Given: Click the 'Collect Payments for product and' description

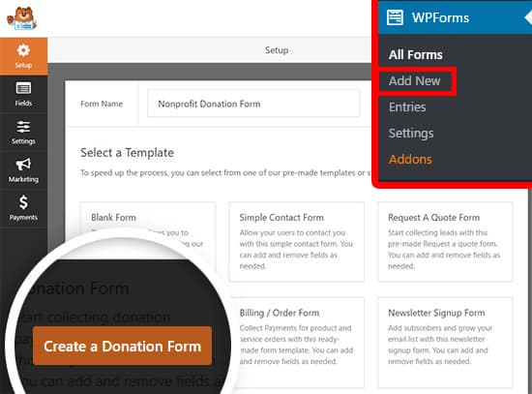Looking at the screenshot, I should [296, 345].
